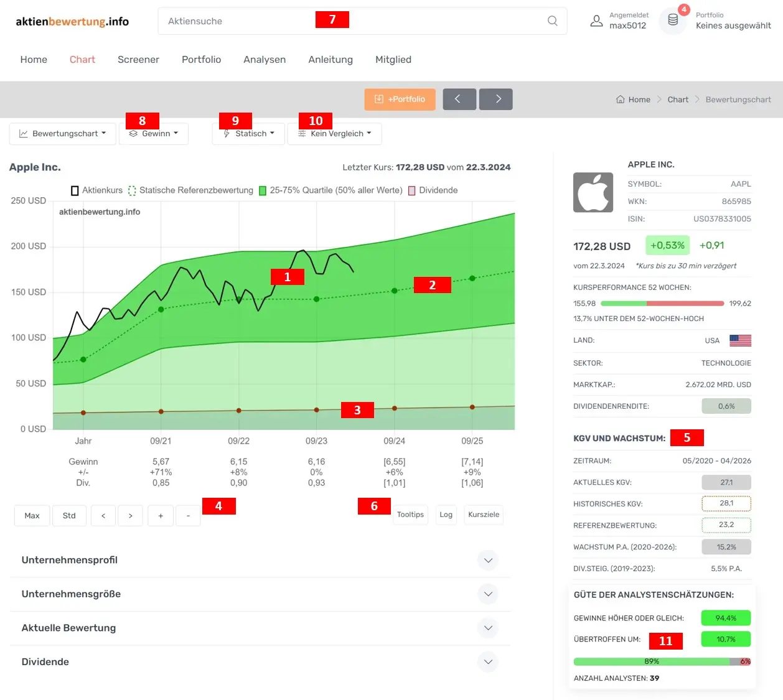Image resolution: width=783 pixels, height=700 pixels.
Task: Click the Dividendenrendite 0,6% badge
Action: click(x=726, y=406)
